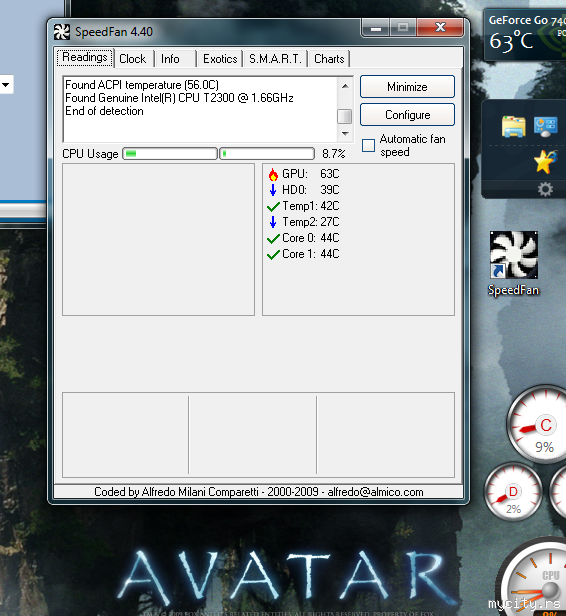Close the SpeedFan window

click(440, 27)
